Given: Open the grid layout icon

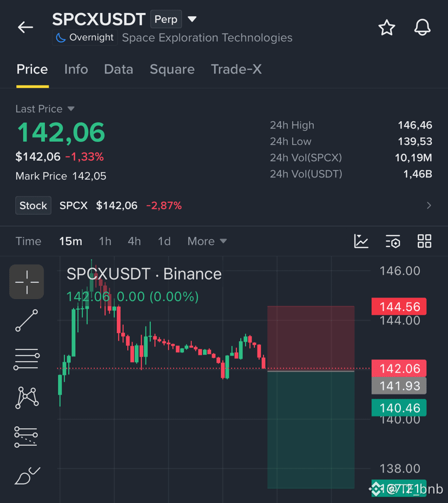Looking at the screenshot, I should pyautogui.click(x=424, y=241).
